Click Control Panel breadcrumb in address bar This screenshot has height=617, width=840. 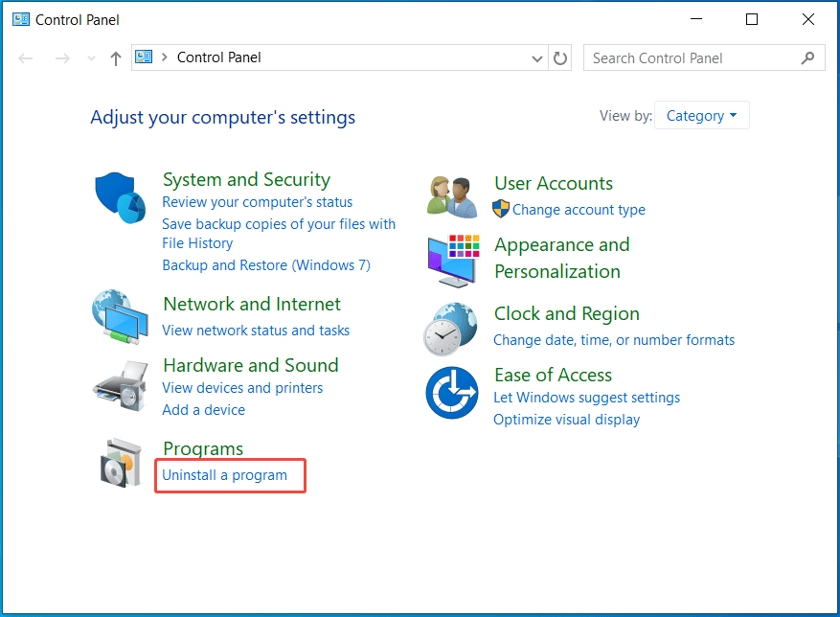218,57
